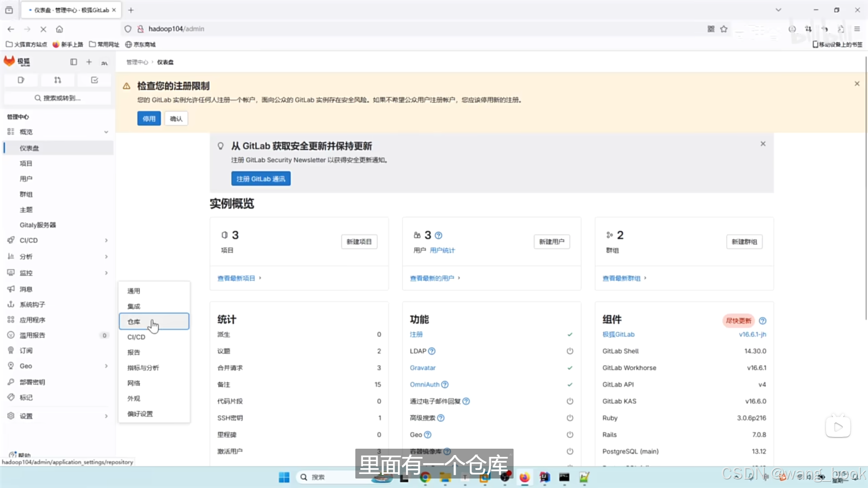Go back with browser back arrow
This screenshot has width=868, height=488.
[x=11, y=29]
